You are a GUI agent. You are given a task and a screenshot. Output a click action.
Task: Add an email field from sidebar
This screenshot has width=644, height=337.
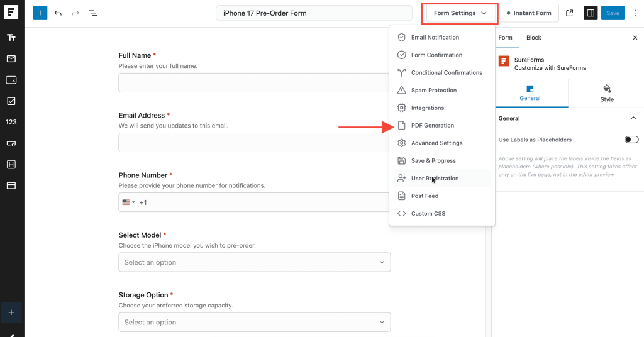coord(11,58)
